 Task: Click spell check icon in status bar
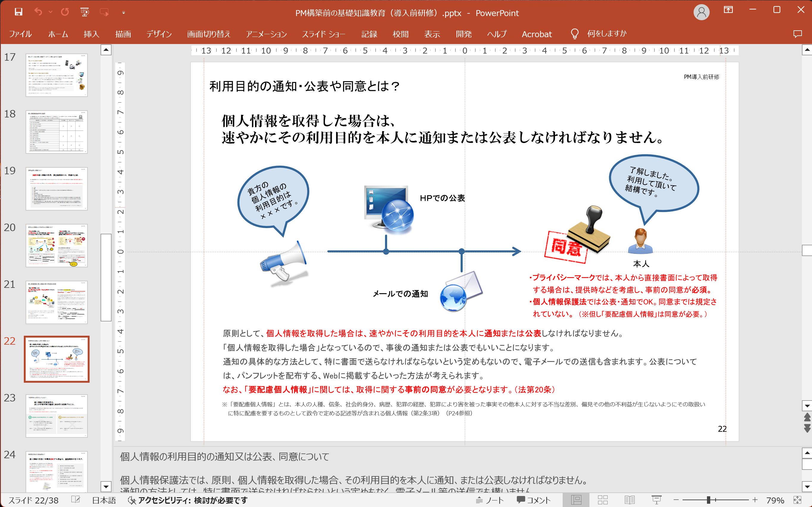coord(76,500)
